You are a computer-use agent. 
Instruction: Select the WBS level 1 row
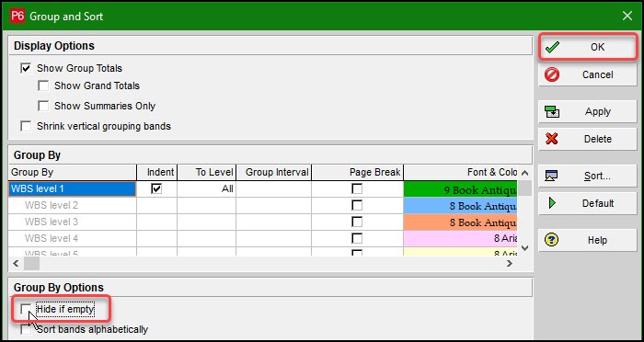click(73, 188)
